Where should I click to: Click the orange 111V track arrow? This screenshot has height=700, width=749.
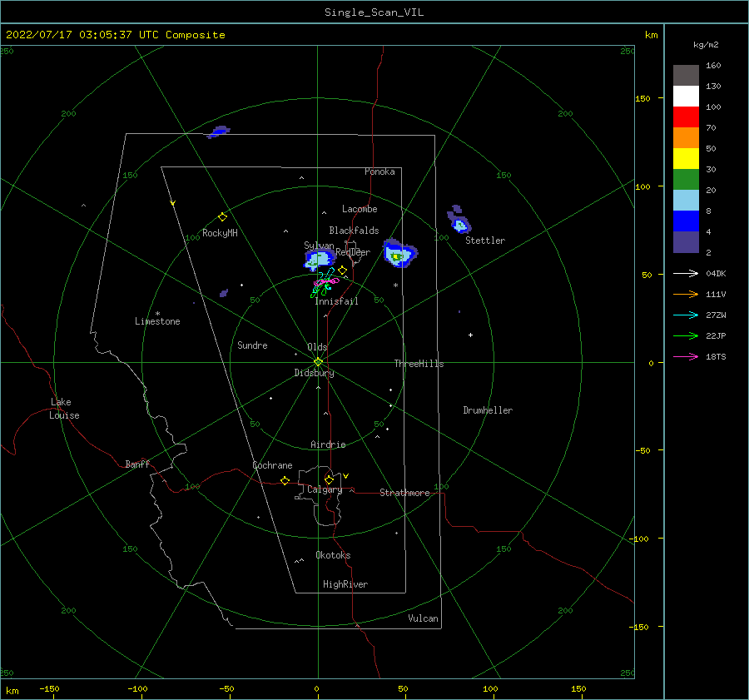click(x=686, y=295)
